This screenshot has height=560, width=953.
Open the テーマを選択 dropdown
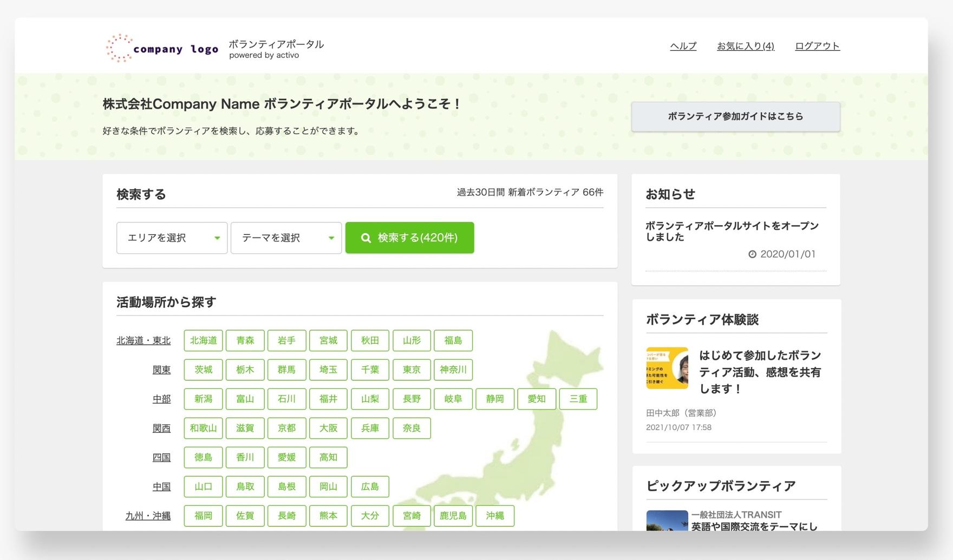click(286, 238)
